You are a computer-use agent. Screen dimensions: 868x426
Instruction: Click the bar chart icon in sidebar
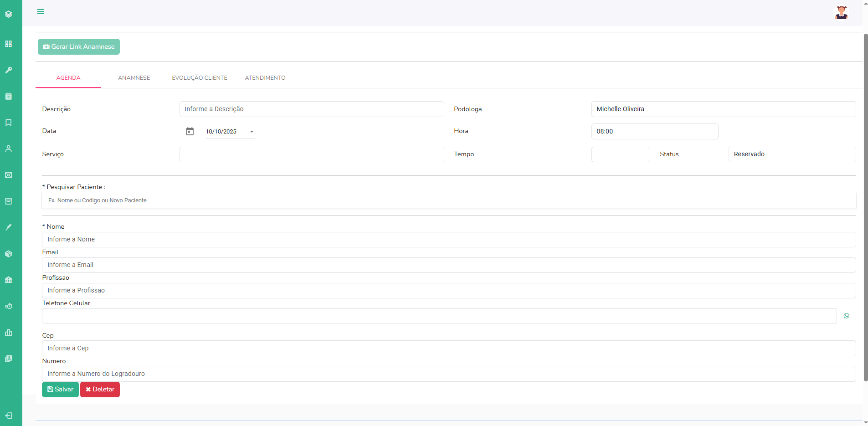tap(9, 333)
